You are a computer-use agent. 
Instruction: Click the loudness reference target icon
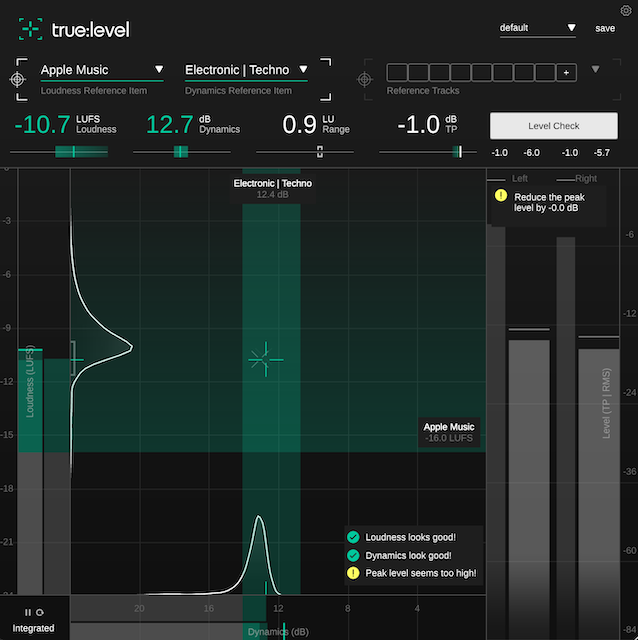click(x=19, y=79)
